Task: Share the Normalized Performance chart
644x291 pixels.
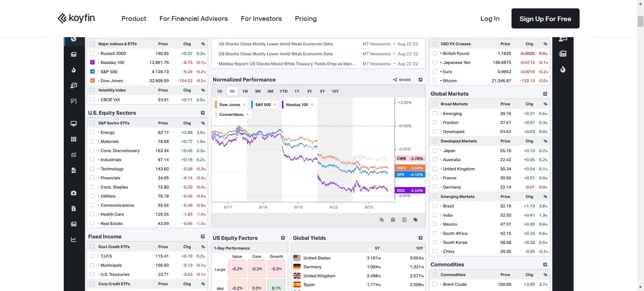Action: (402, 80)
